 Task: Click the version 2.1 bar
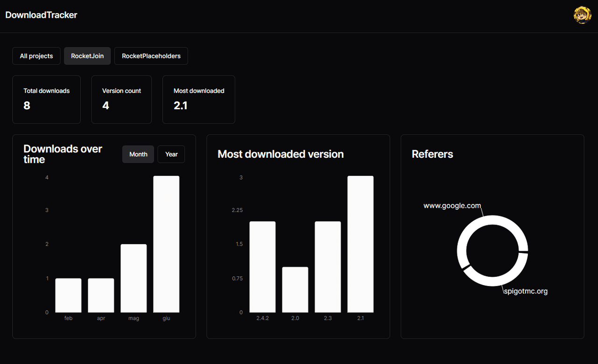[360, 244]
